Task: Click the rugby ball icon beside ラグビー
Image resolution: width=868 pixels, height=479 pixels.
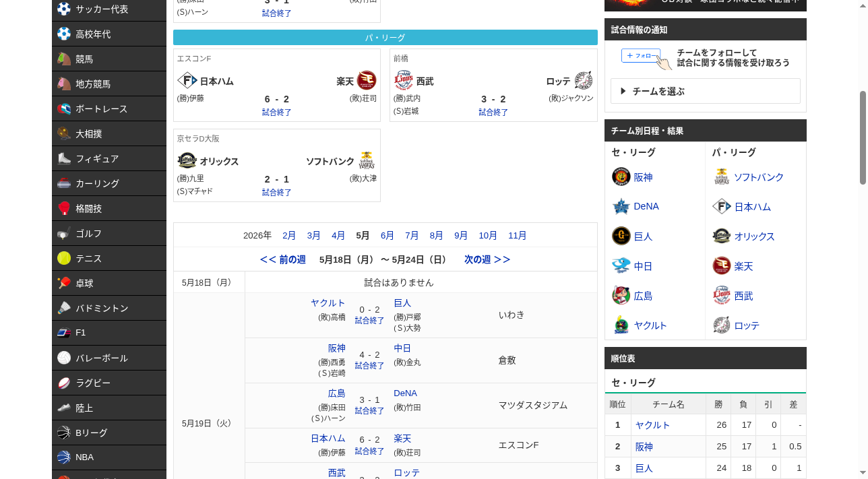Action: pos(64,383)
